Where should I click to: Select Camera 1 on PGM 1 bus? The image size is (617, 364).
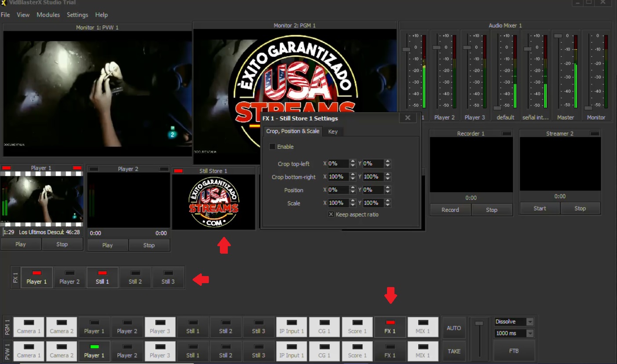click(x=29, y=327)
